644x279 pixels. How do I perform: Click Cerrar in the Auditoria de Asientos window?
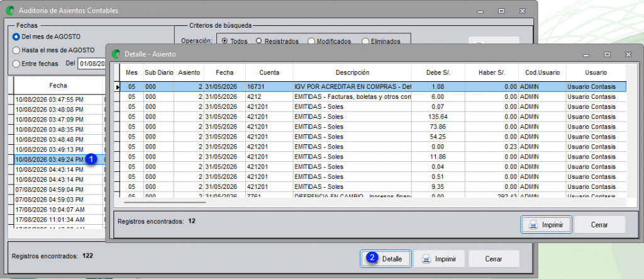tap(494, 259)
